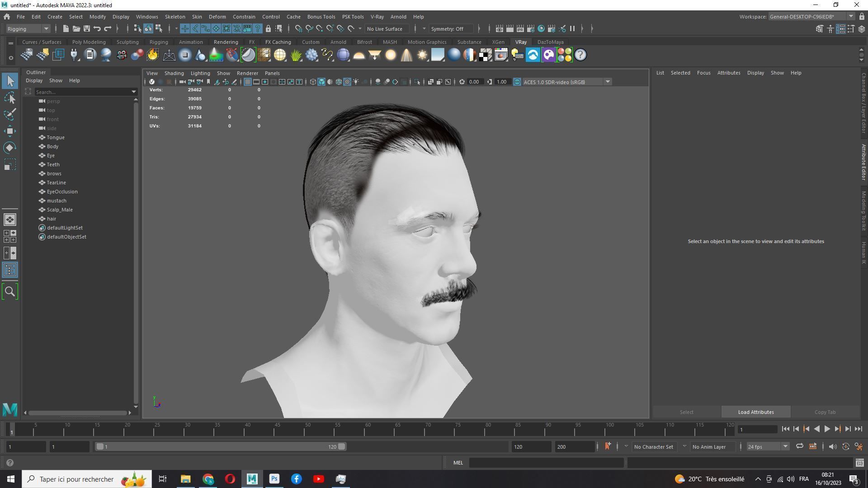868x488 pixels.
Task: Open the Rigging menu set dropdown
Action: pos(28,29)
